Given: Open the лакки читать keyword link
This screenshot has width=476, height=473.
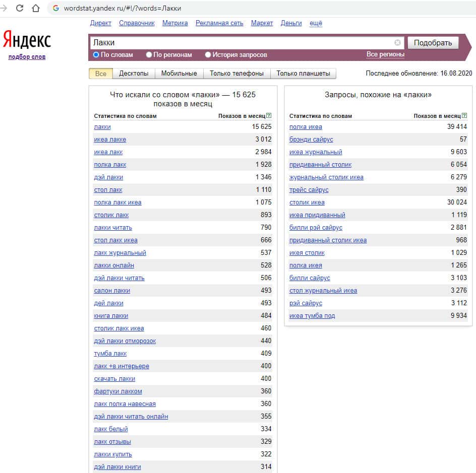Looking at the screenshot, I should pos(113,227).
